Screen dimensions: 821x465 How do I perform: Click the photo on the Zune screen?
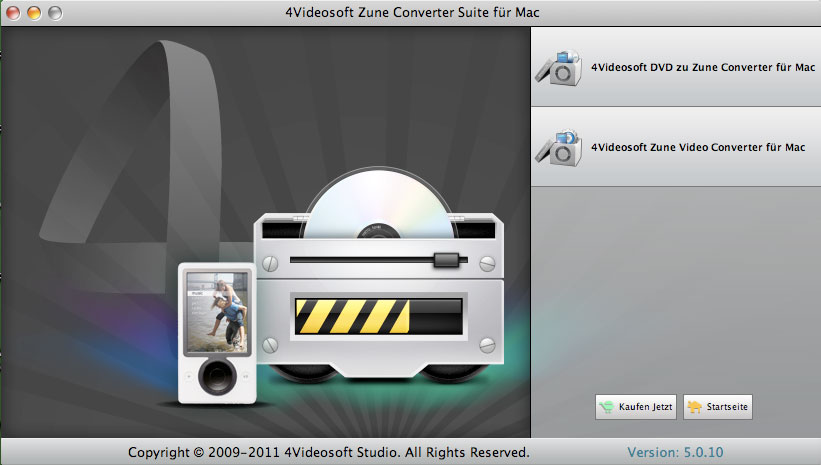tap(215, 310)
